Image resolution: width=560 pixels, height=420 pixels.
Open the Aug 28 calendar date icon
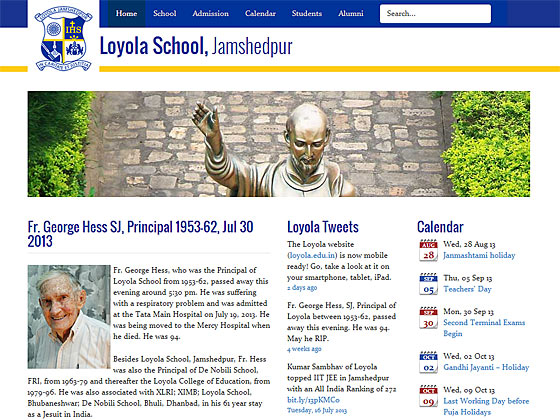(428, 250)
